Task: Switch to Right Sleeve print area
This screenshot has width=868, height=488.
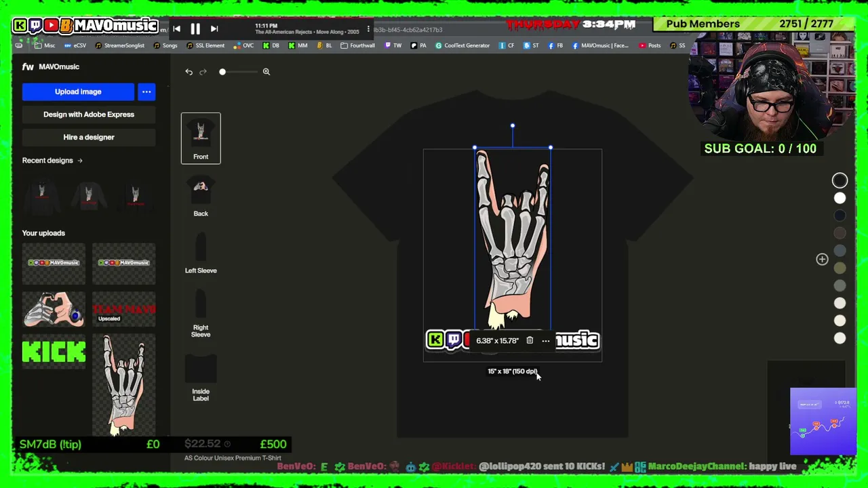Action: point(201,313)
